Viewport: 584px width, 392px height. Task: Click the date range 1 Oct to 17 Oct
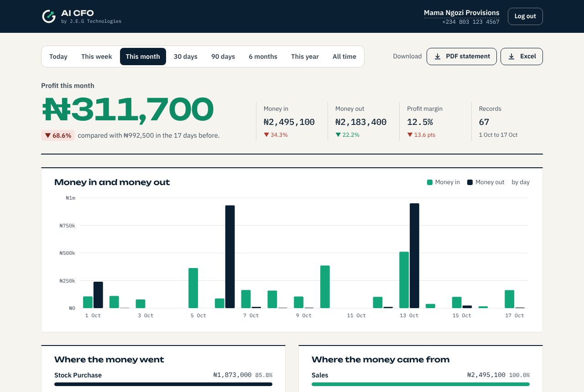pos(498,135)
